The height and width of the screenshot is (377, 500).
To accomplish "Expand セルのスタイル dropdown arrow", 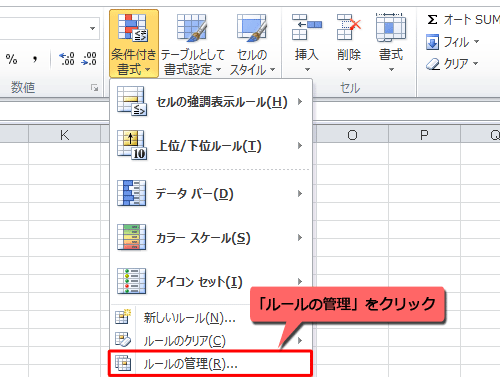I will [272, 70].
